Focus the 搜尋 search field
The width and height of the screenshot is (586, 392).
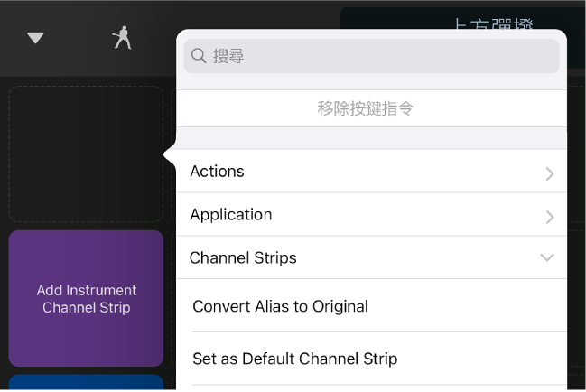[x=371, y=56]
